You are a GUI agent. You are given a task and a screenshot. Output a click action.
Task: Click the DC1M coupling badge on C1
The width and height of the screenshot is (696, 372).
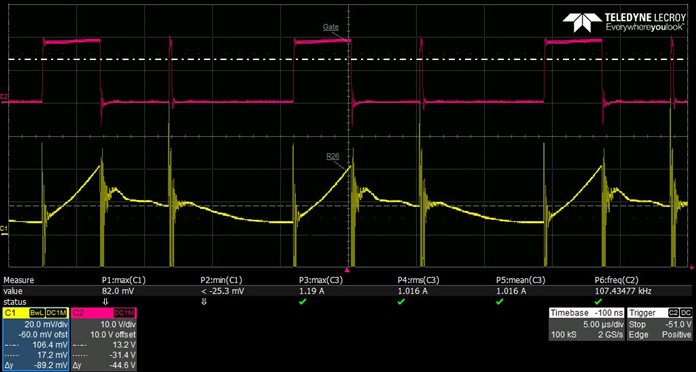click(x=56, y=313)
